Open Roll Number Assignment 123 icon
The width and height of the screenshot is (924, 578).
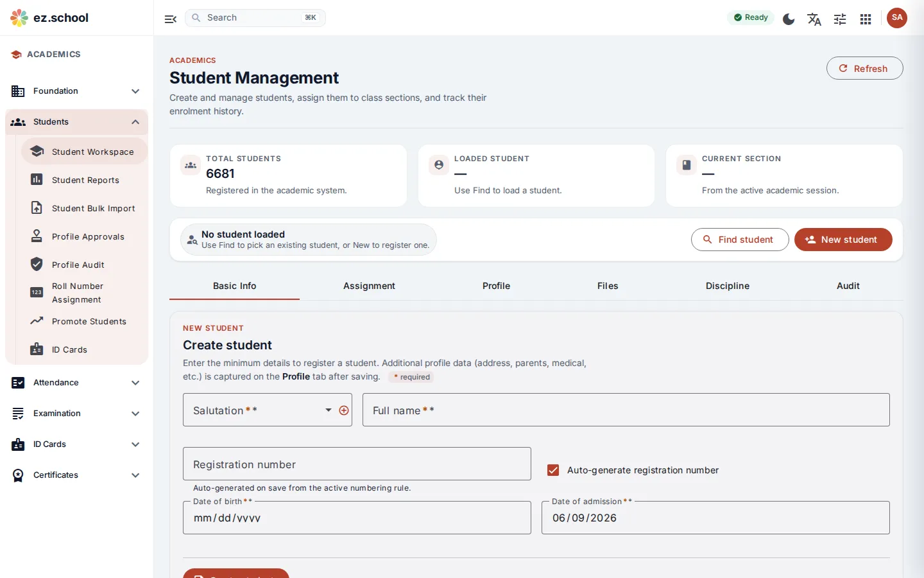37,293
